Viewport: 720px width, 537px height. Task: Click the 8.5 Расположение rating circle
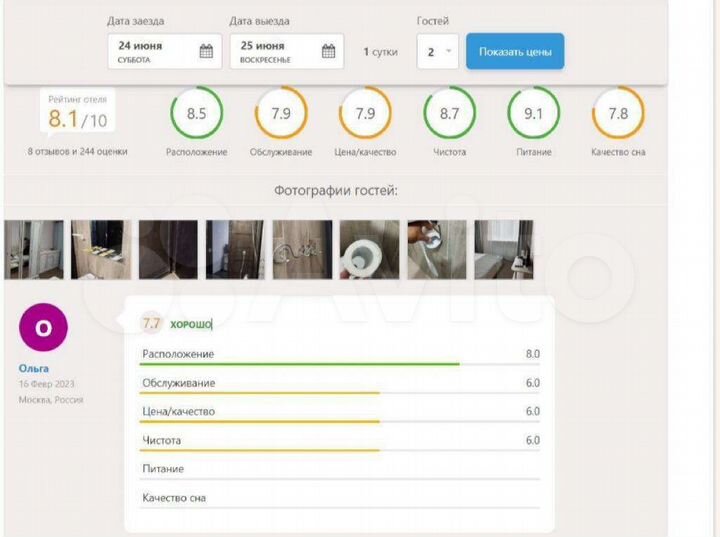click(x=196, y=114)
